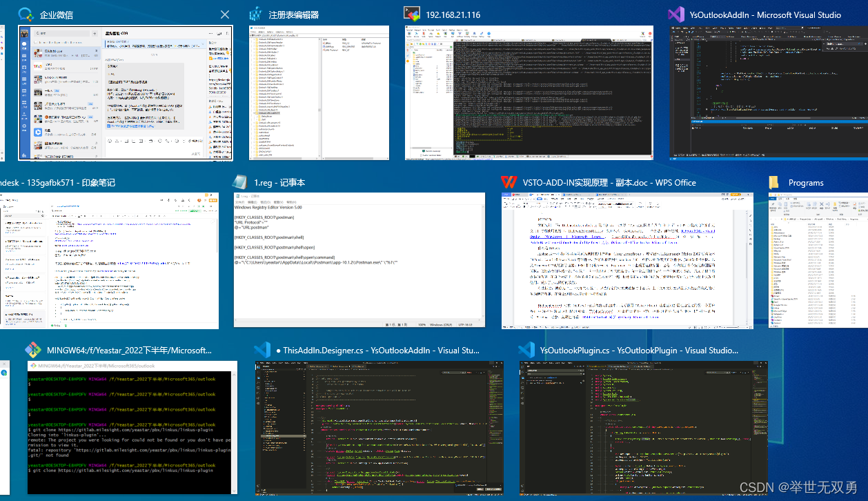Open the 印象笔记 window thumbnail
The image size is (868, 501).
tap(109, 261)
